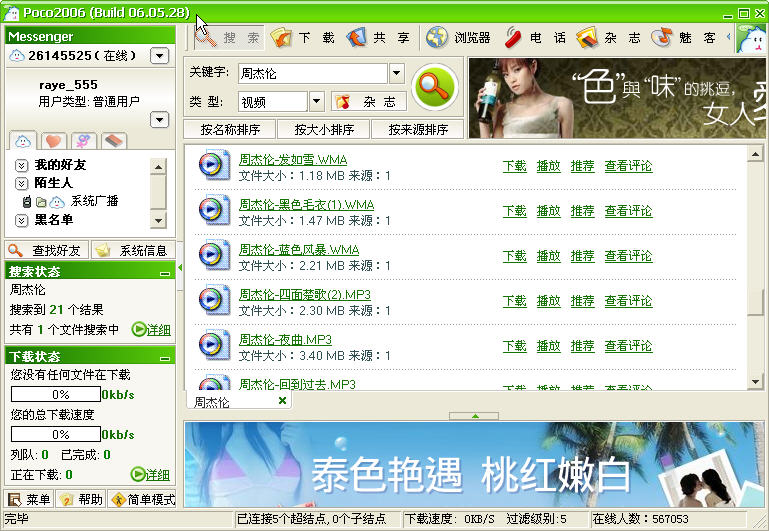The image size is (769, 531).
Task: Click the top banner ad with woman
Action: (x=618, y=98)
